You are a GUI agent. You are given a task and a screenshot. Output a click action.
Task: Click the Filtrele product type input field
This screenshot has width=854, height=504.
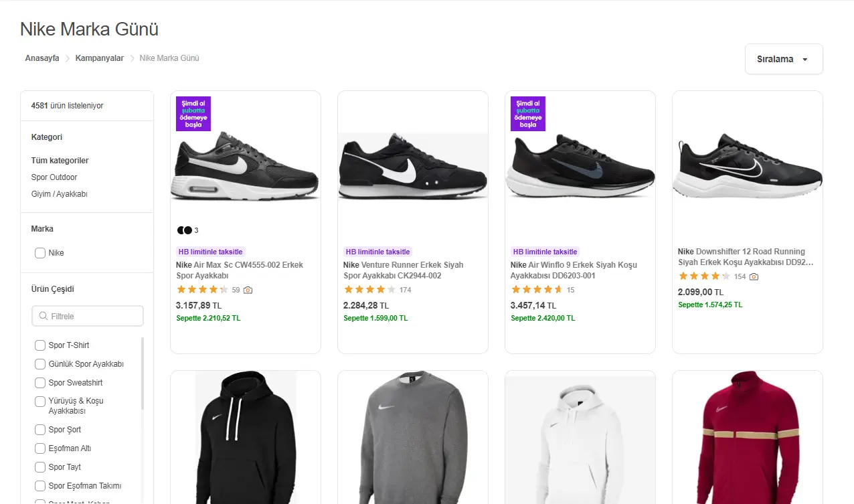pos(88,316)
